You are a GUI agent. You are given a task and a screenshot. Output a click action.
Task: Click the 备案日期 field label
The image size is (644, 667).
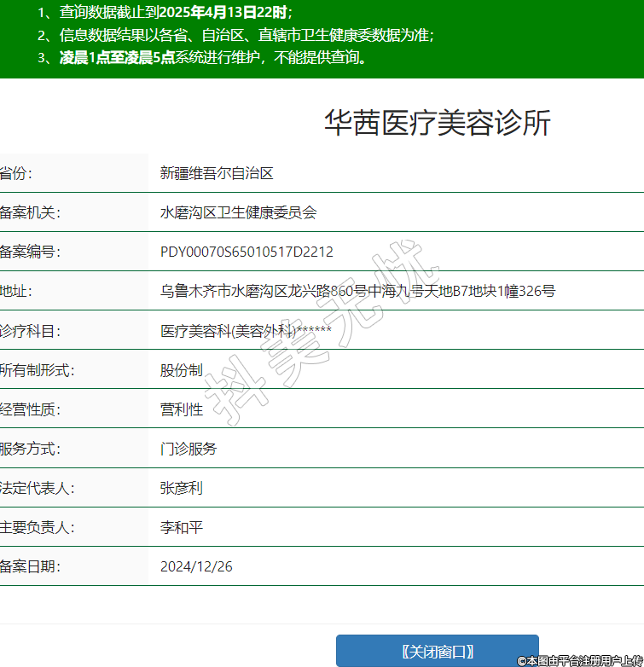point(30,566)
